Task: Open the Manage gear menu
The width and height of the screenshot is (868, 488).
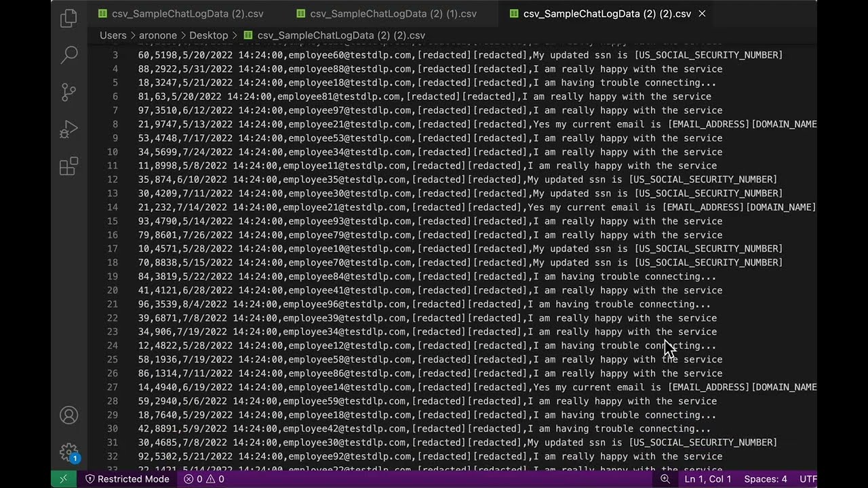Action: point(68,452)
